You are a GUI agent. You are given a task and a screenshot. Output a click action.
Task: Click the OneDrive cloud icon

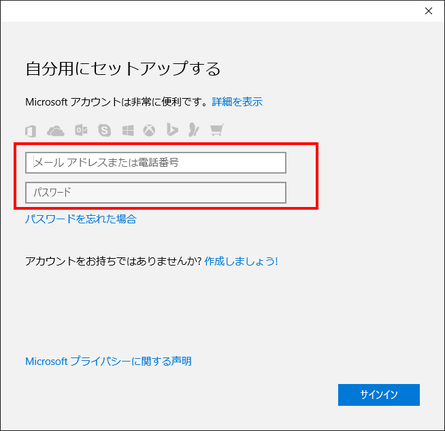tap(56, 131)
